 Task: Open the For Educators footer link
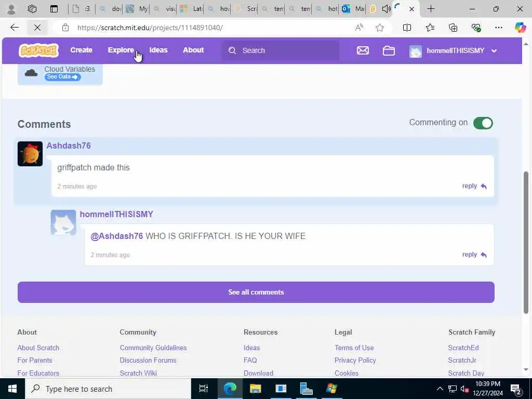click(38, 373)
